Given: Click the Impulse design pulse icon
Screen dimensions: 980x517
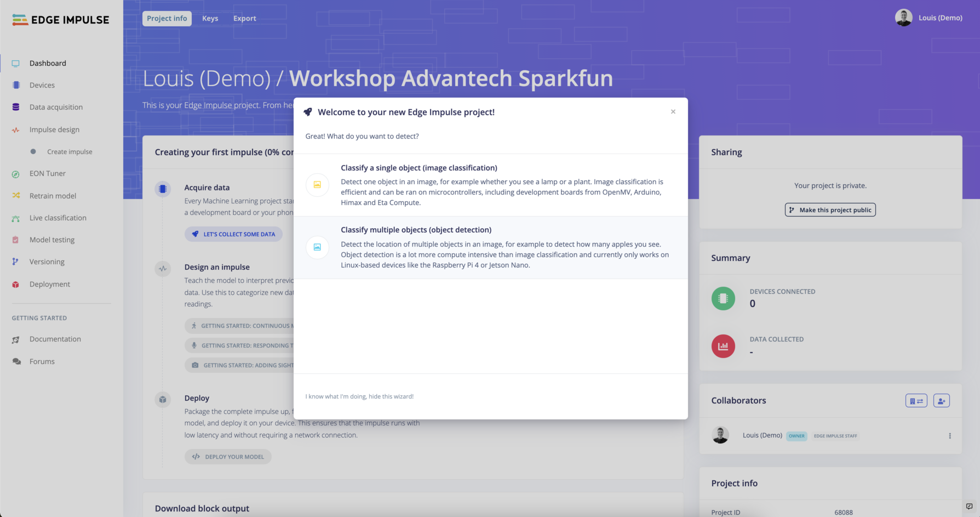Looking at the screenshot, I should [16, 130].
